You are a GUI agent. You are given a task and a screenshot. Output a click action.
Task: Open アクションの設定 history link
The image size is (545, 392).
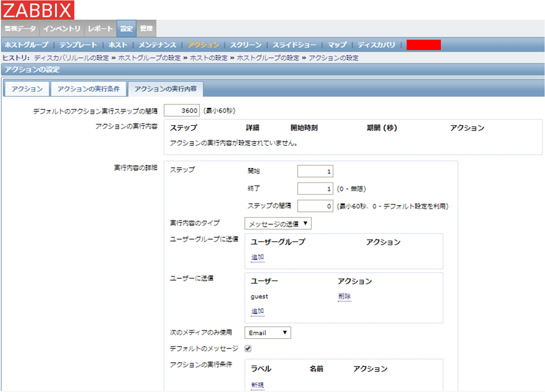(334, 58)
